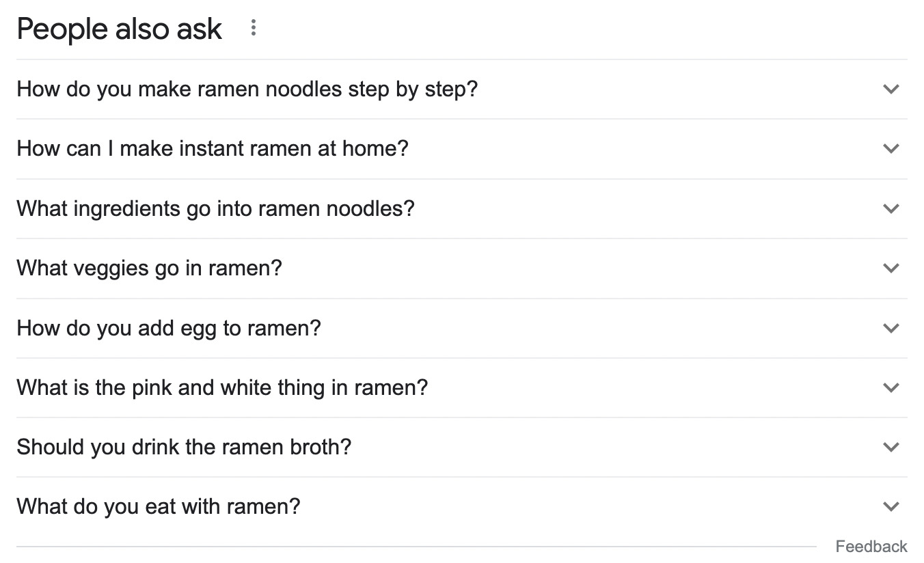This screenshot has width=924, height=563.
Task: Click the what to eat with ramen question
Action: click(157, 506)
